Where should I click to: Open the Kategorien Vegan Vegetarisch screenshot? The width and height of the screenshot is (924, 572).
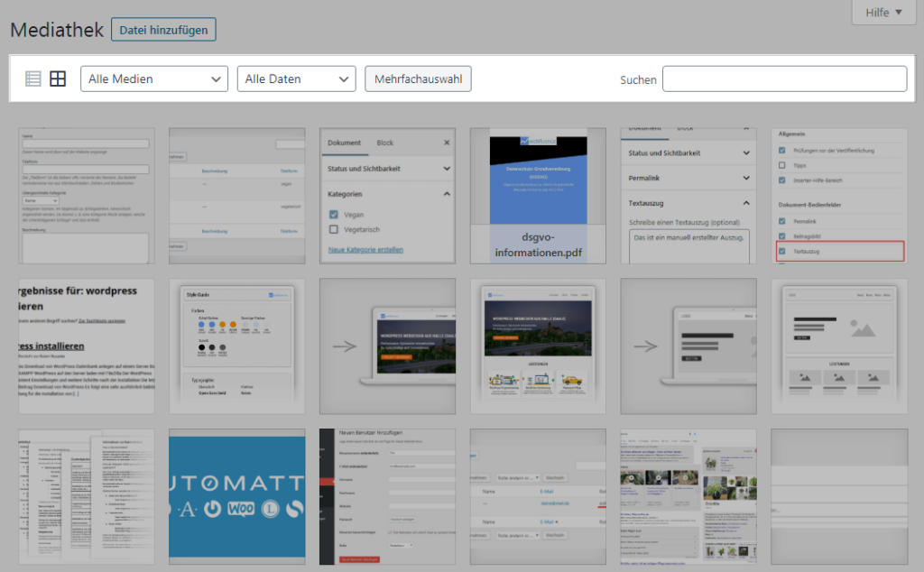(x=387, y=194)
